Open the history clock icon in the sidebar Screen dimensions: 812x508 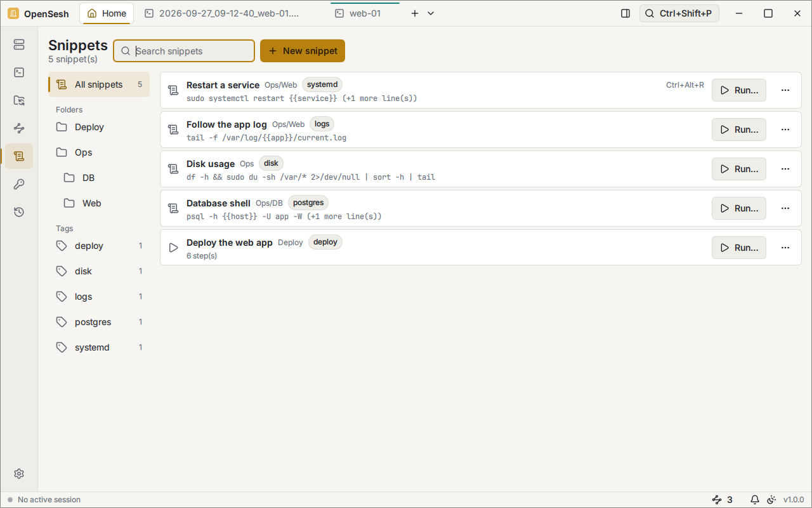(x=19, y=212)
